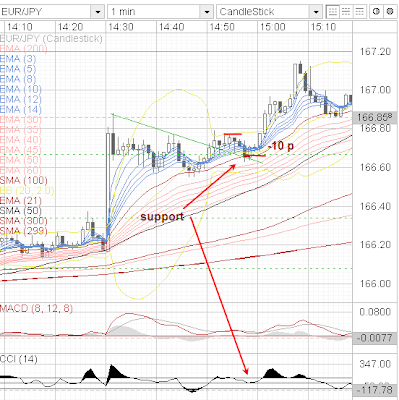Click EMA (30) legend label
The height and width of the screenshot is (400, 399).
tap(21, 119)
